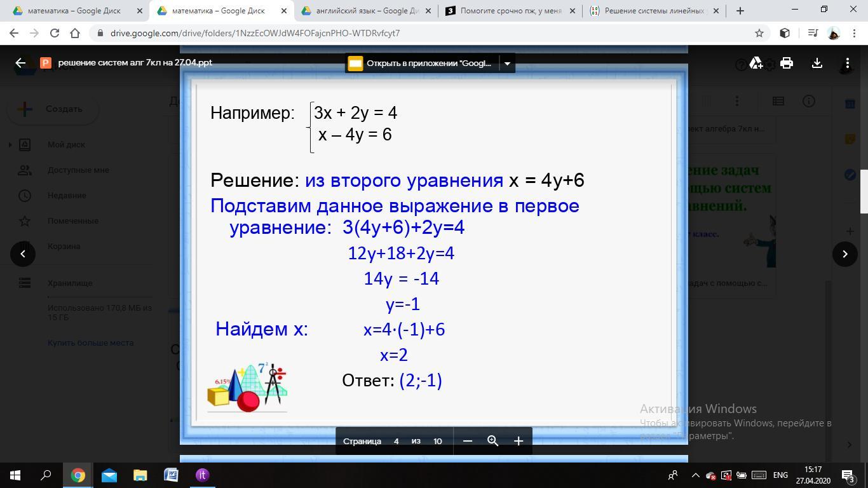The image size is (868, 488).
Task: Open the Решение системы линейных tab
Action: click(x=655, y=11)
